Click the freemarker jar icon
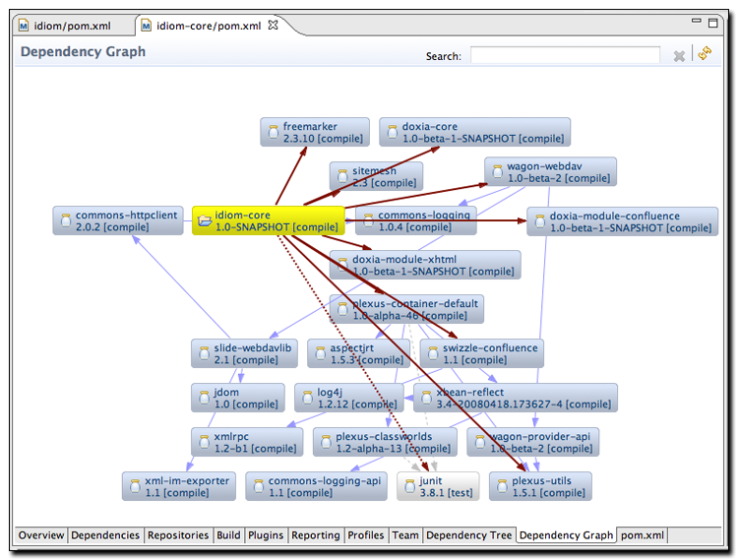 pyautogui.click(x=273, y=133)
